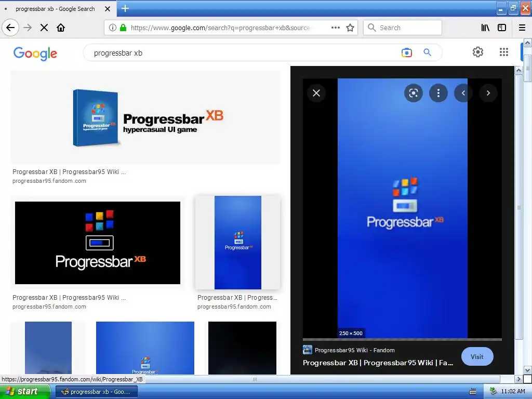
Task: Click the tray keyboard icon
Action: pos(473,392)
